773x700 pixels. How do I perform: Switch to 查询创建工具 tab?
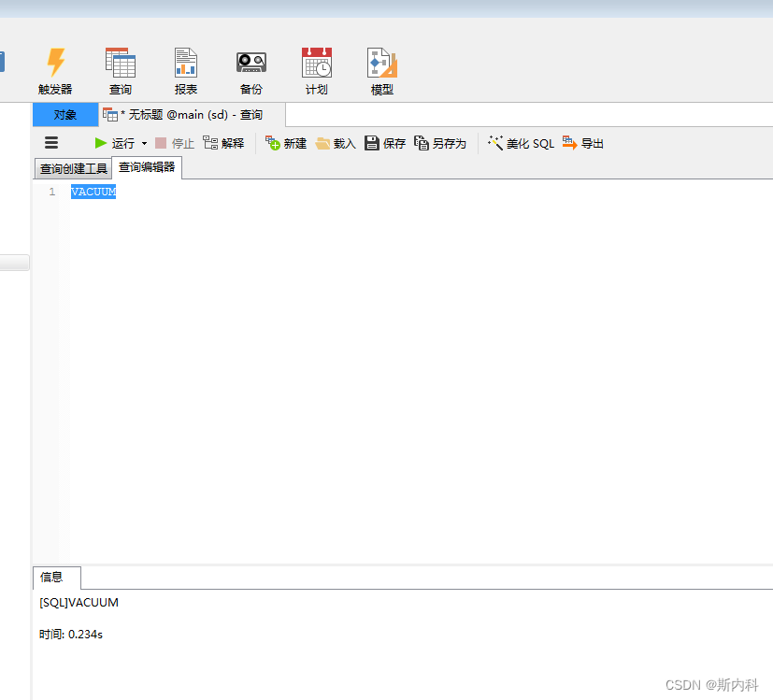point(73,168)
